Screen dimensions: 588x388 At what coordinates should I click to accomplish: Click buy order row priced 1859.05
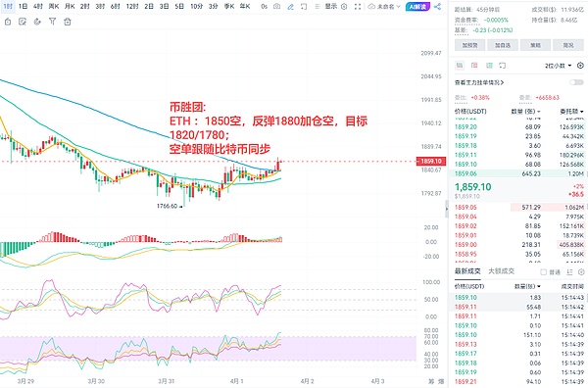point(519,208)
